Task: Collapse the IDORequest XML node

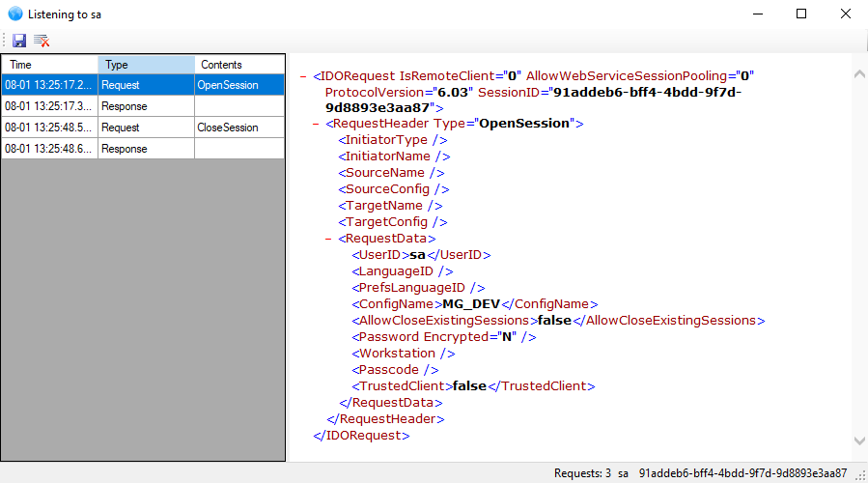Action: point(304,76)
